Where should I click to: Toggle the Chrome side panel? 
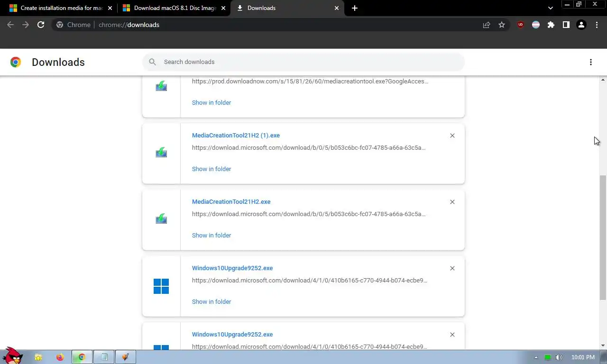(x=566, y=25)
